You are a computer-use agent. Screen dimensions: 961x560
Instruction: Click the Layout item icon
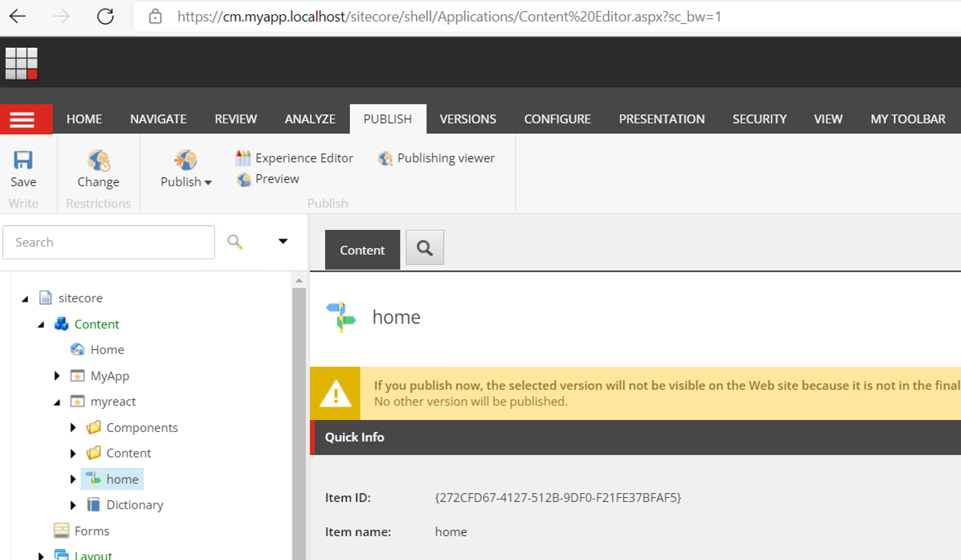point(61,554)
